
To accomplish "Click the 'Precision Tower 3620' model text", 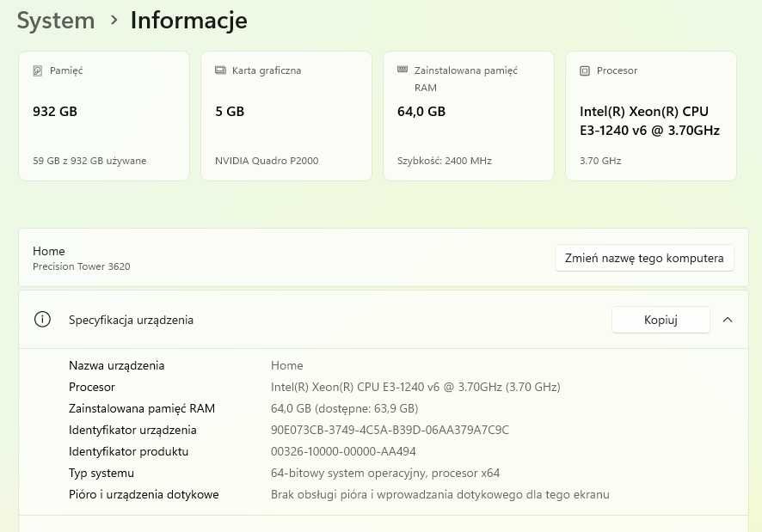I will (x=82, y=266).
